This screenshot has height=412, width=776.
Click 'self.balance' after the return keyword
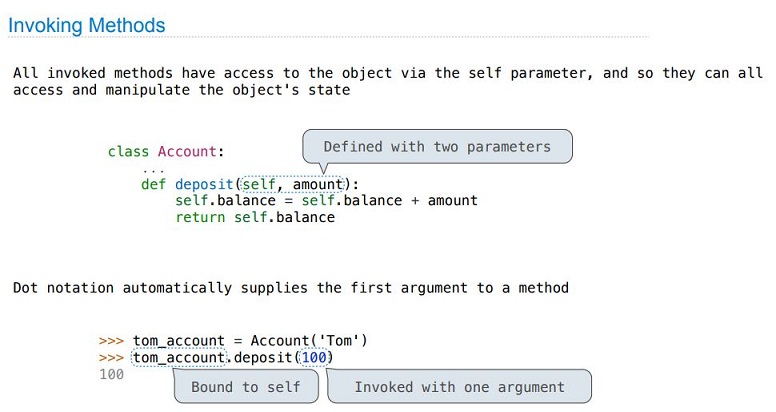[285, 217]
